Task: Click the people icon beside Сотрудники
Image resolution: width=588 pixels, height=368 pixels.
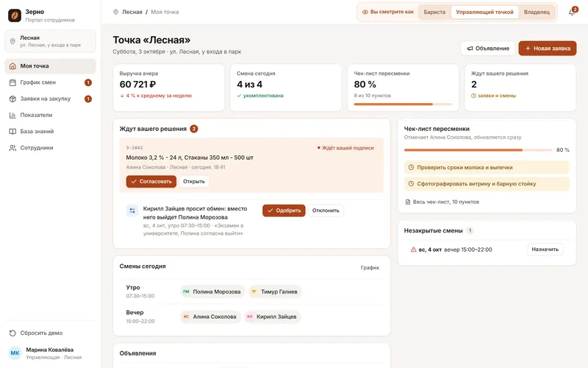Action: click(12, 148)
